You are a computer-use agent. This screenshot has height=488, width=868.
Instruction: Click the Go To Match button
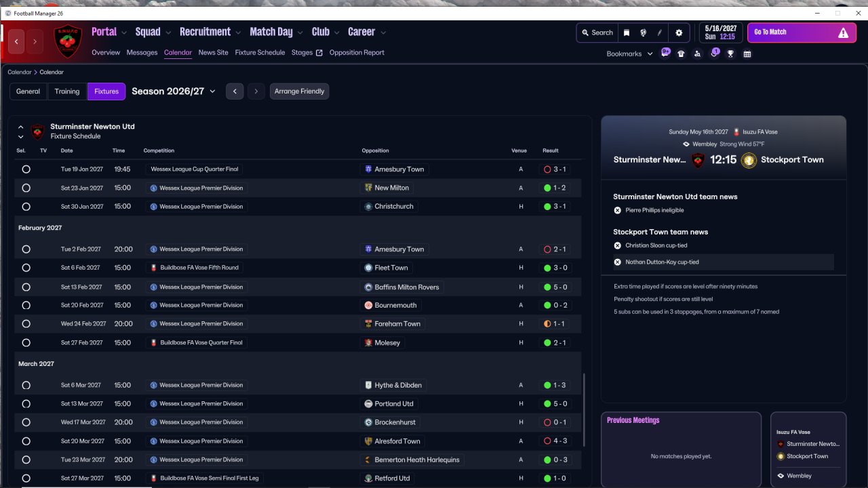click(x=802, y=33)
